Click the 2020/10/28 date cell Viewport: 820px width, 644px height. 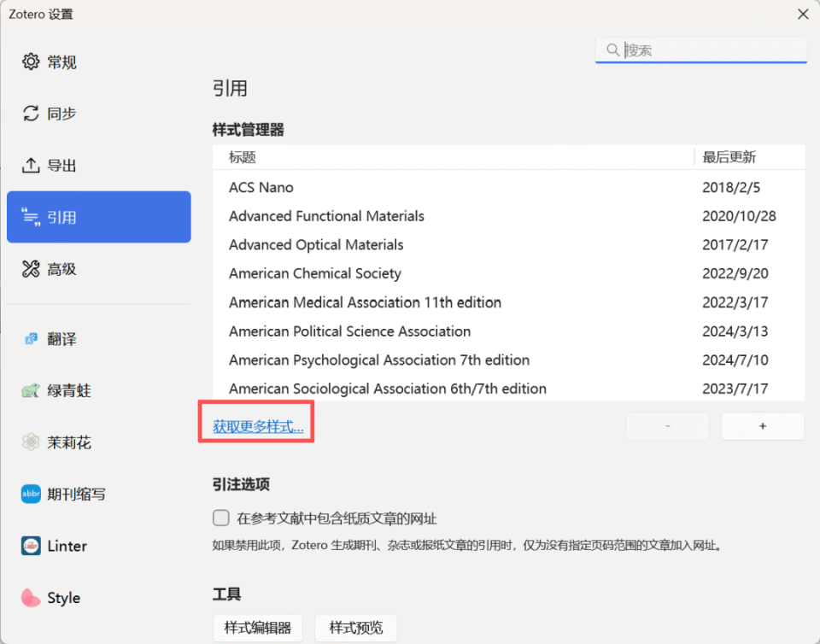tap(739, 216)
